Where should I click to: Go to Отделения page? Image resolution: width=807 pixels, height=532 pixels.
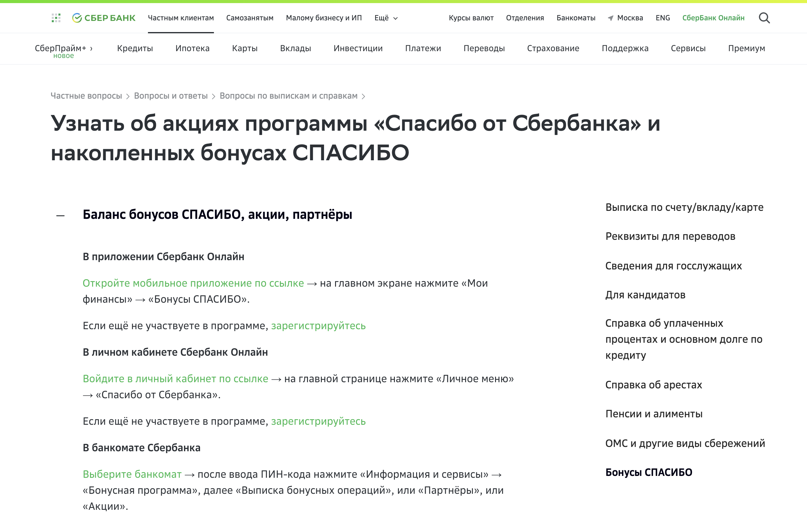tap(525, 18)
